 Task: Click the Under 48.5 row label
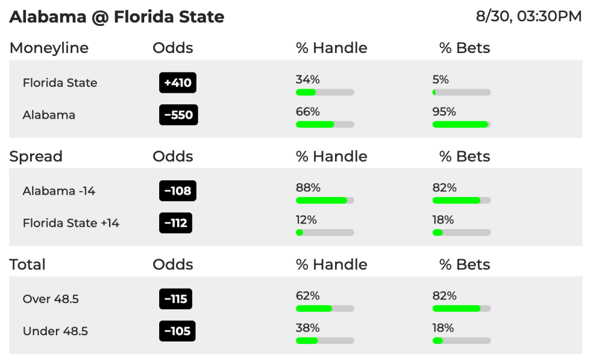55,331
